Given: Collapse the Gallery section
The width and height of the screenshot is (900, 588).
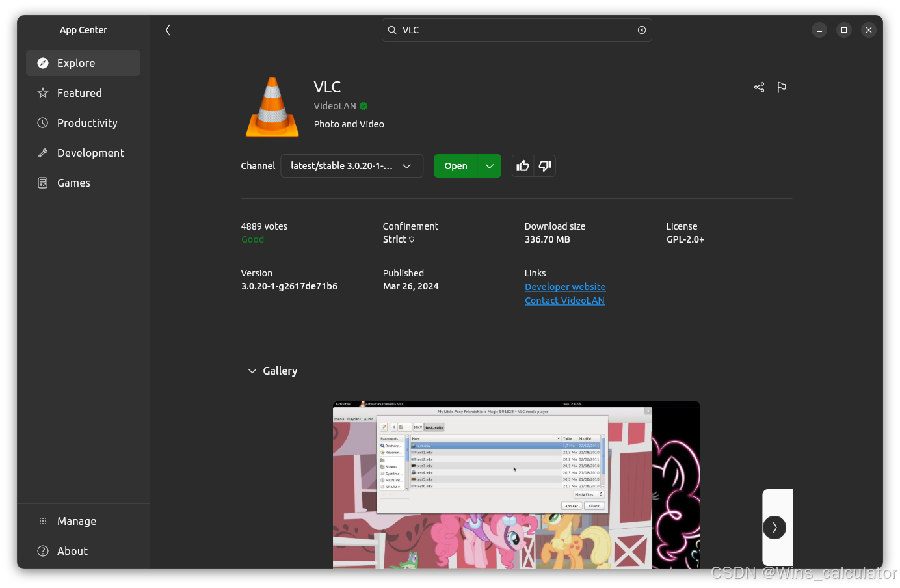Looking at the screenshot, I should (252, 371).
